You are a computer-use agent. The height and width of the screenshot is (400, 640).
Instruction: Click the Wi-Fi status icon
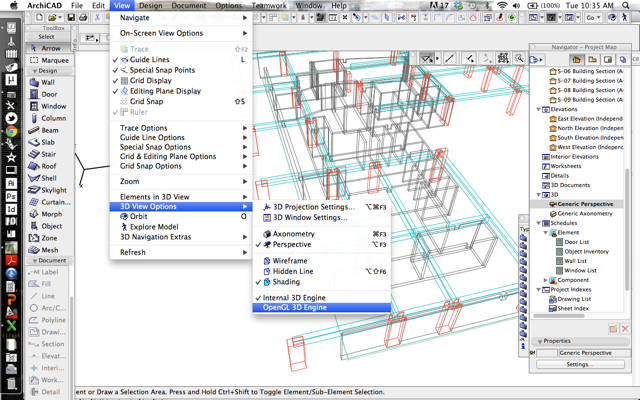click(502, 5)
